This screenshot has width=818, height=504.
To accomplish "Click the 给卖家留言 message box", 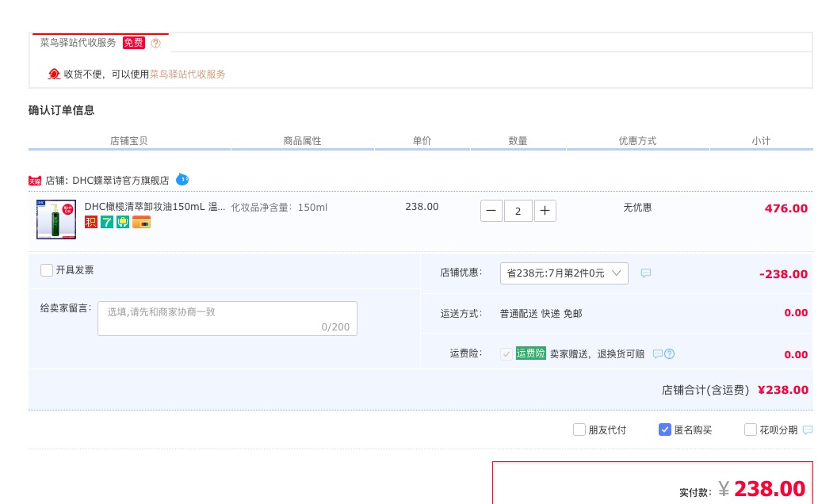I will [x=227, y=319].
